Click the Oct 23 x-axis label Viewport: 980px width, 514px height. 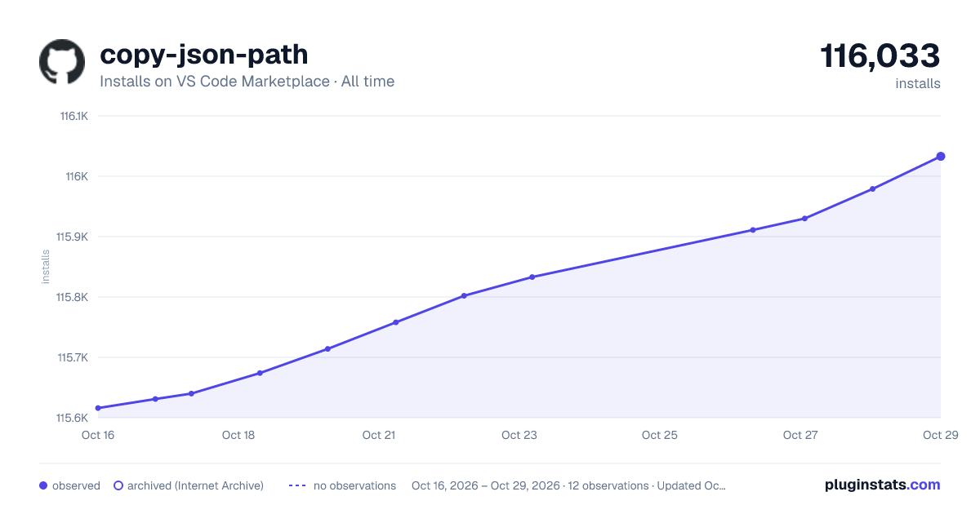point(519,435)
